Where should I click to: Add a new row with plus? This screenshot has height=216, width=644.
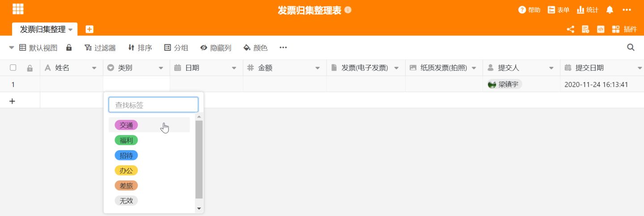click(x=12, y=101)
